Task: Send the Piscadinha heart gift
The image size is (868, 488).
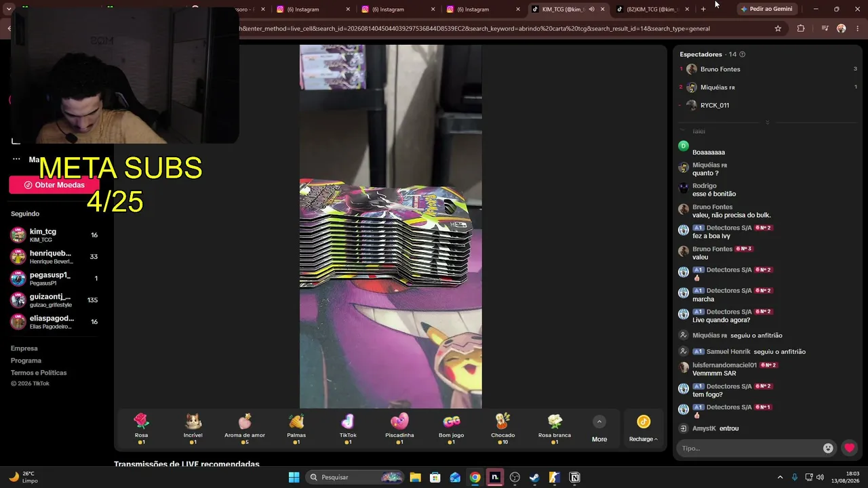Action: [x=399, y=429]
